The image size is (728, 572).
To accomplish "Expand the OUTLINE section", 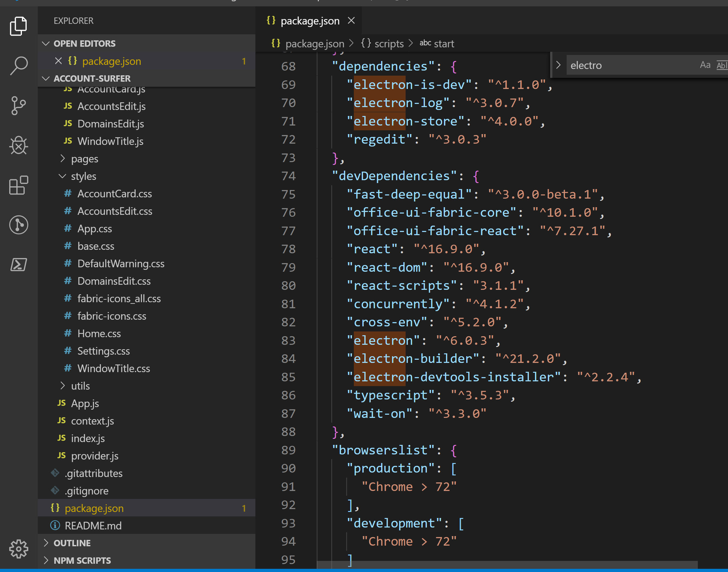I will coord(72,543).
